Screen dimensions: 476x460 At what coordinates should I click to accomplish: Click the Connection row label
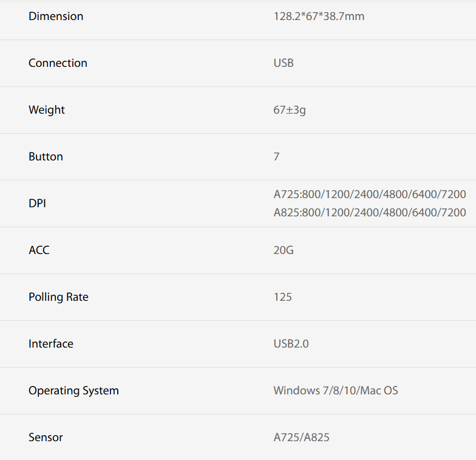click(x=58, y=63)
